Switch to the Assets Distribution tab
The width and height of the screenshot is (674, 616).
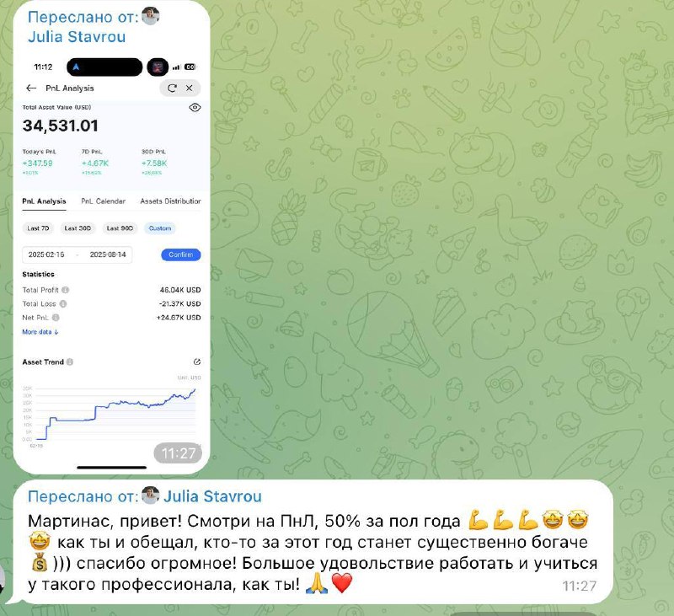171,201
